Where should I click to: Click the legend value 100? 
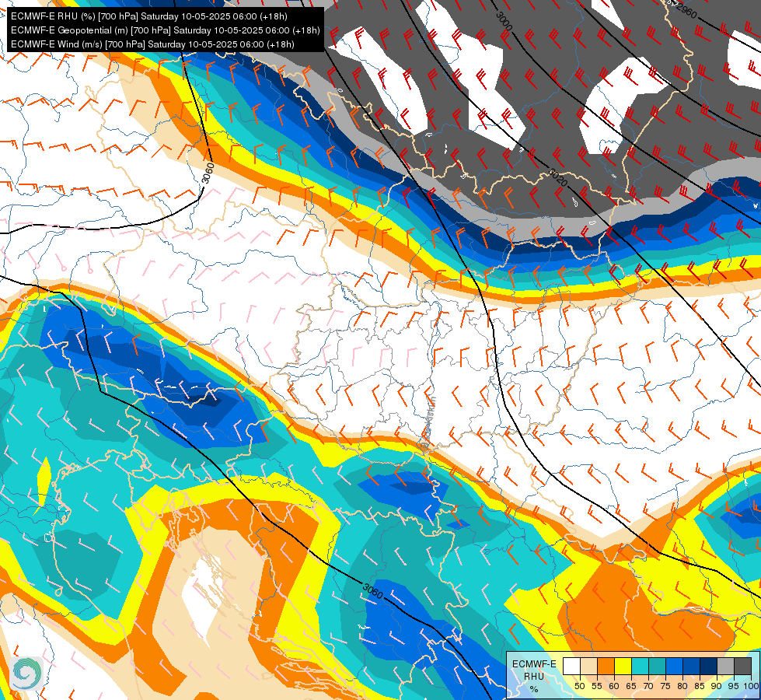point(751,686)
